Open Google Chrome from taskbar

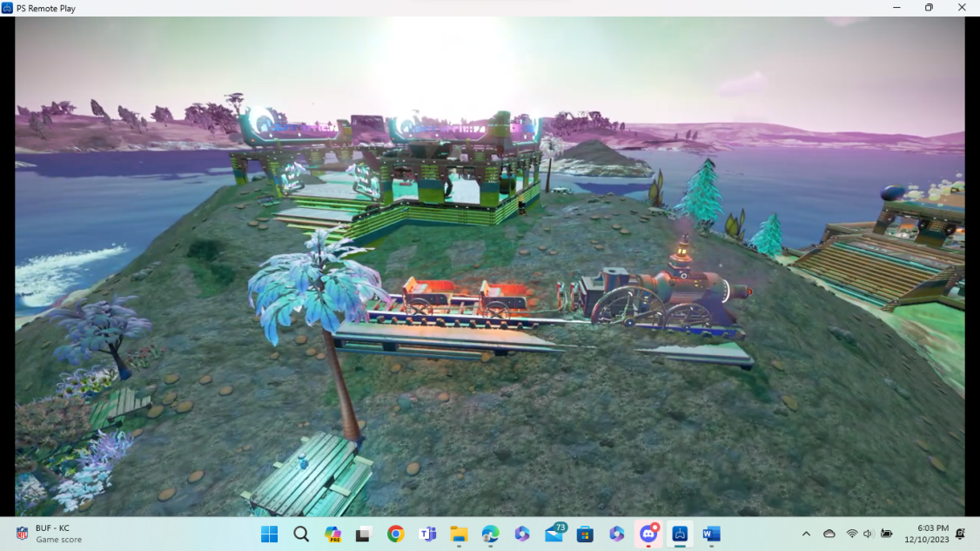396,534
